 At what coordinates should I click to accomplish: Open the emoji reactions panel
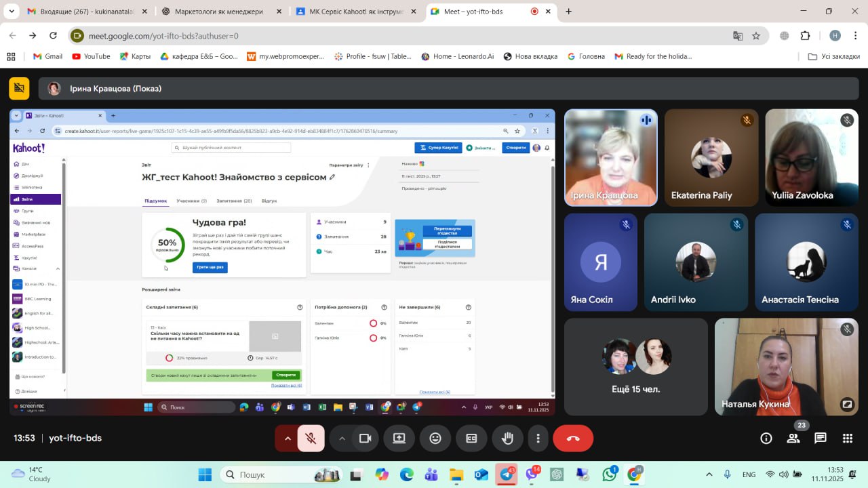(435, 439)
